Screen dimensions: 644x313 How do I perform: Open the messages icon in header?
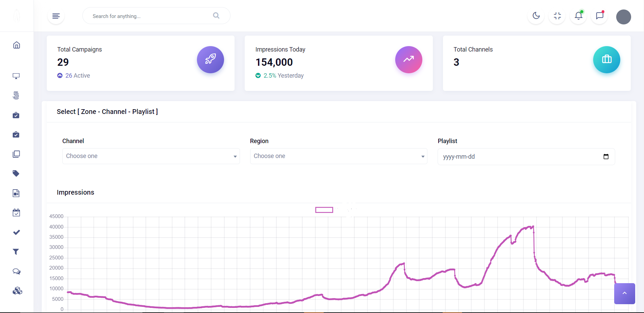[x=599, y=16]
